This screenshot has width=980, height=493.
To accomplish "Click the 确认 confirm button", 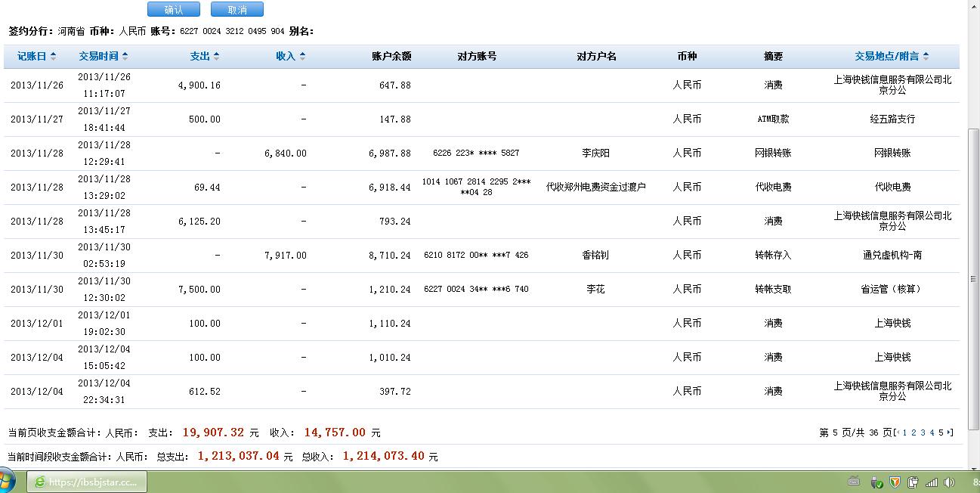I will click(173, 10).
